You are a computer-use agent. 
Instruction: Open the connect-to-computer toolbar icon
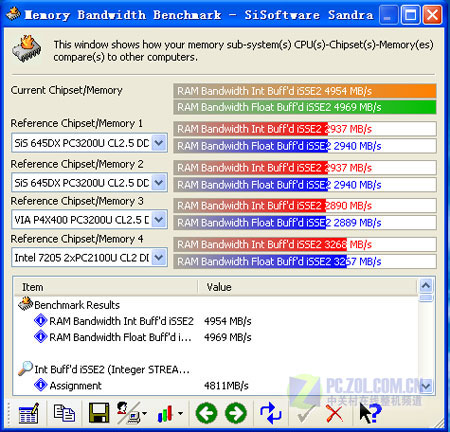(x=128, y=413)
